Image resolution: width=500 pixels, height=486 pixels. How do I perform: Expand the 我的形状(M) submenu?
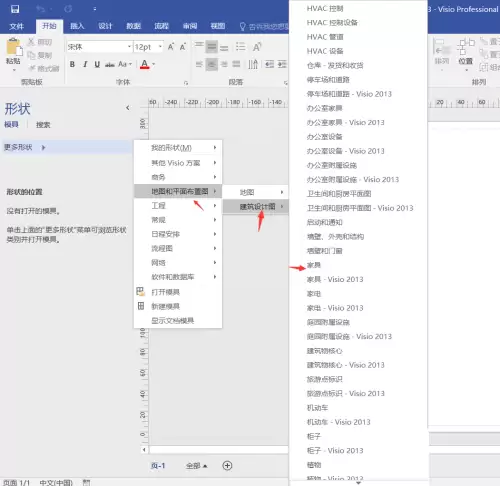178,148
